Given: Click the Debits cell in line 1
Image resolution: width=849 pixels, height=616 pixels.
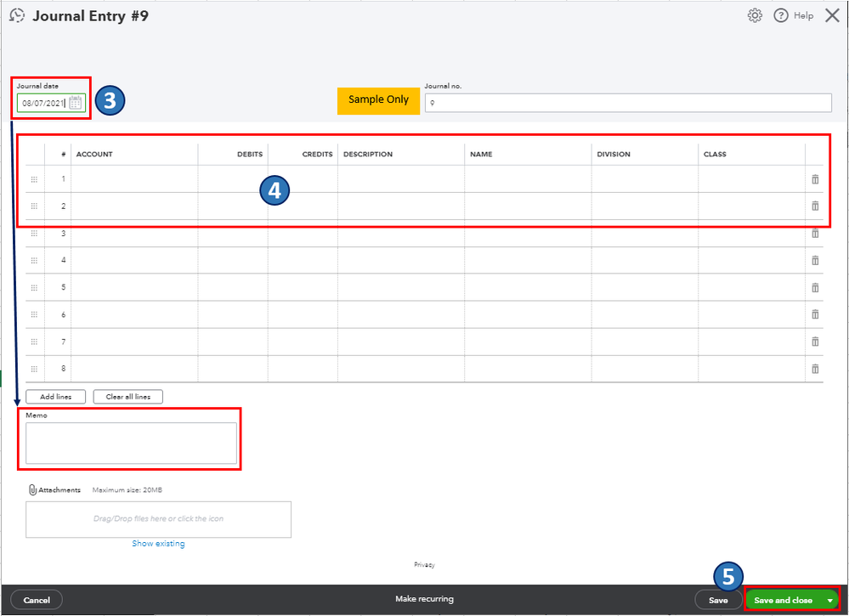Looking at the screenshot, I should [x=233, y=179].
